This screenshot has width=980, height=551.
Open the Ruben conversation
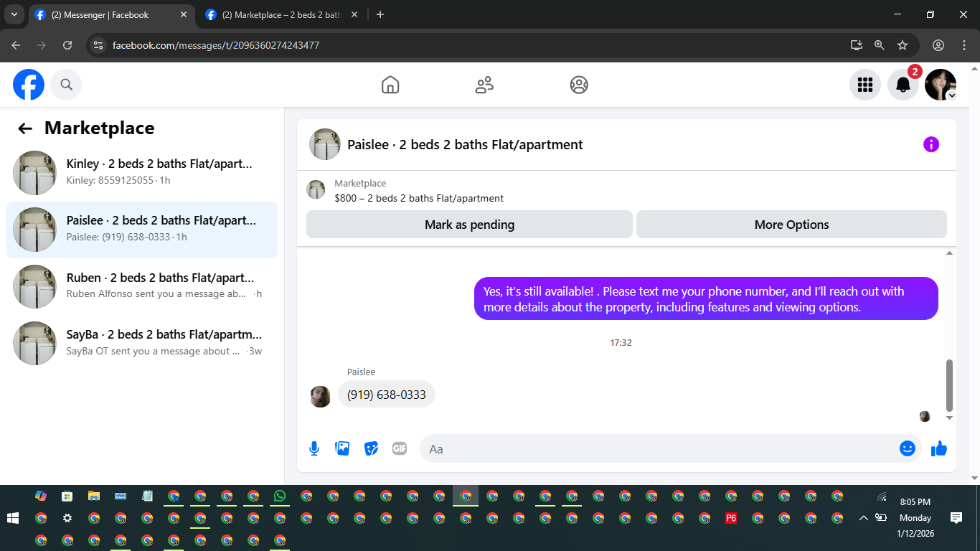pos(142,287)
